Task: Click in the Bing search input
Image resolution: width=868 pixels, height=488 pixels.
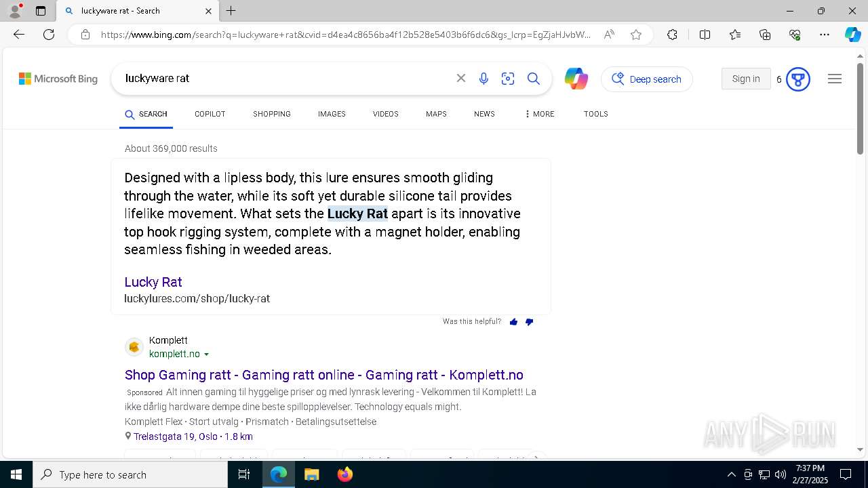Action: coord(285,79)
